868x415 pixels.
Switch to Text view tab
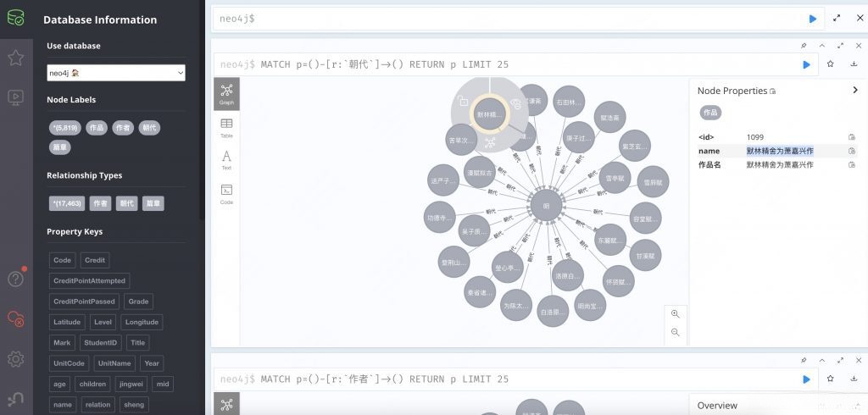(226, 160)
